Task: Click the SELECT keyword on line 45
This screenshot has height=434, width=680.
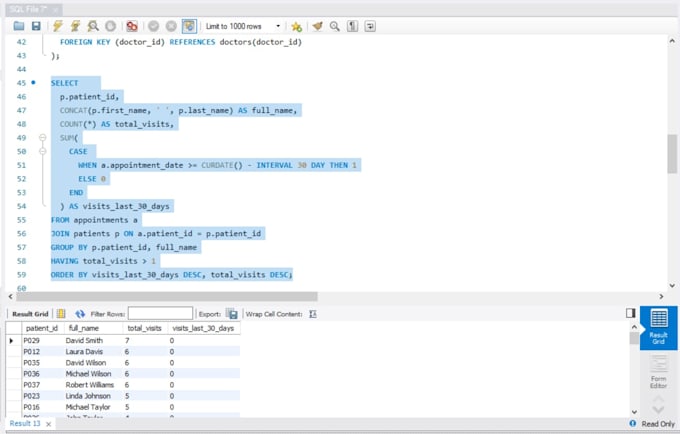Action: point(65,83)
